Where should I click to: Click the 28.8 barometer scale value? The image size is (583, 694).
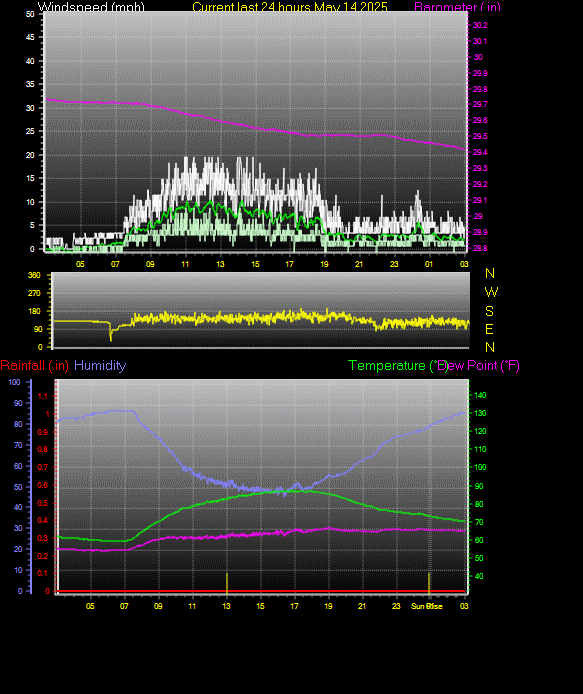tap(480, 248)
